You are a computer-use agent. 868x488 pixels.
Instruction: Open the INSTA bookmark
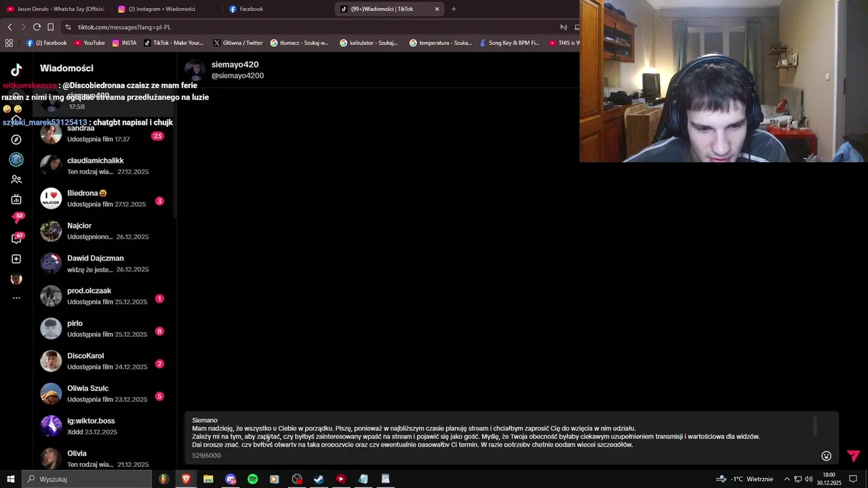coord(125,43)
